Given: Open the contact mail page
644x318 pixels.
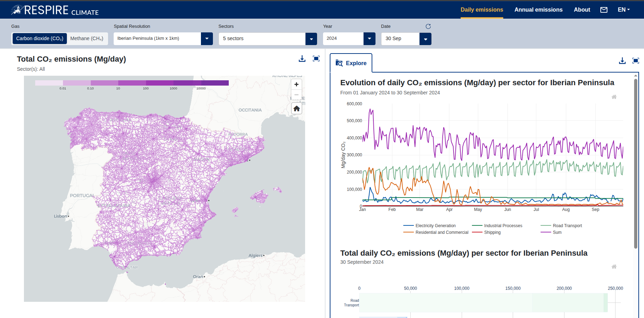Looking at the screenshot, I should pos(604,10).
